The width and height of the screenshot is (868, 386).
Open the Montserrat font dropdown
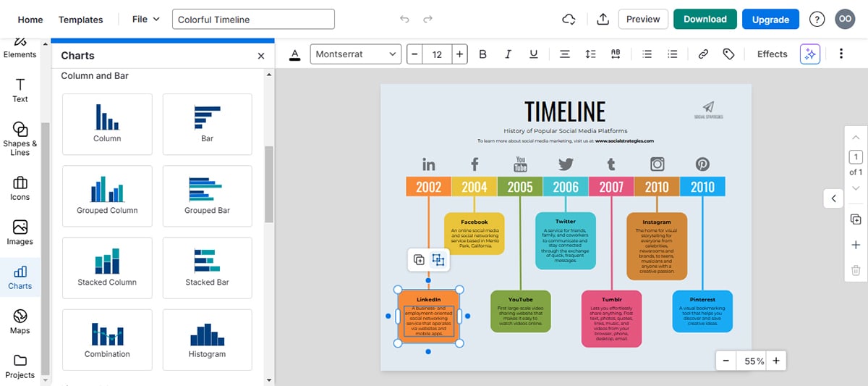click(356, 54)
